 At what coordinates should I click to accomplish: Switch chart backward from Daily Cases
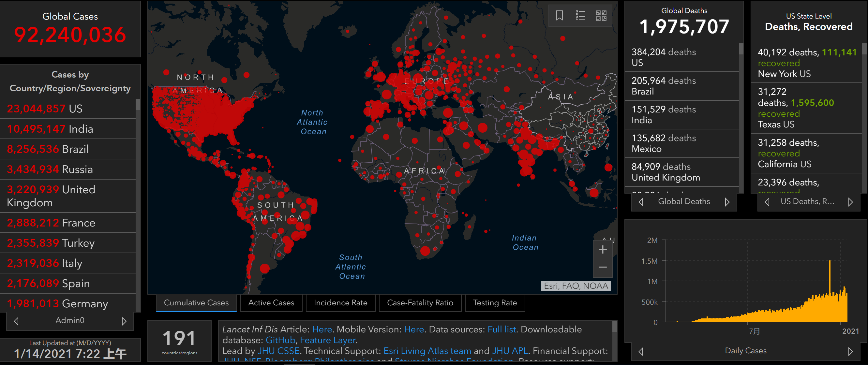pos(641,352)
